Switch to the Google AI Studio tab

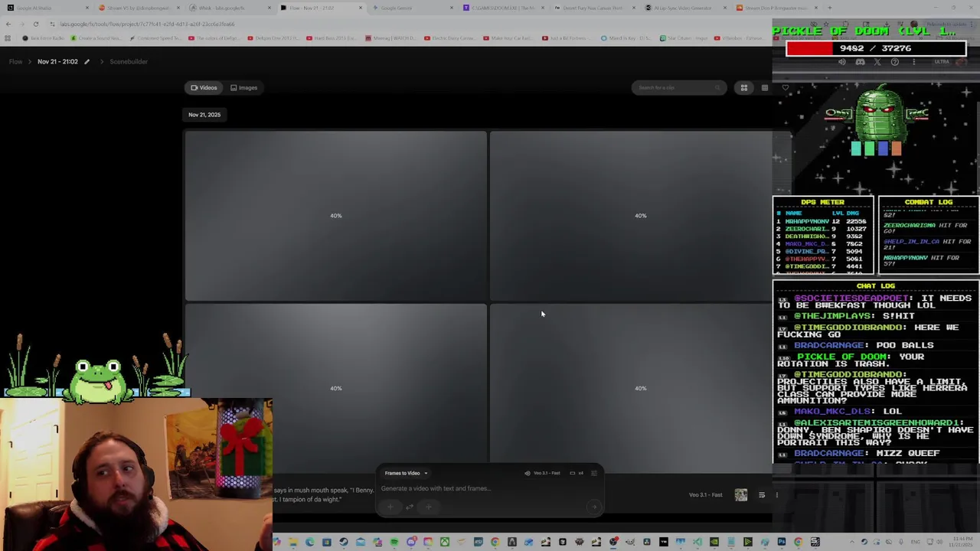click(46, 8)
